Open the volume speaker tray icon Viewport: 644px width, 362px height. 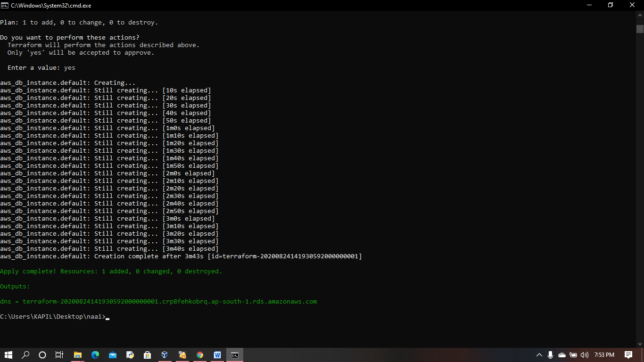(x=585, y=355)
